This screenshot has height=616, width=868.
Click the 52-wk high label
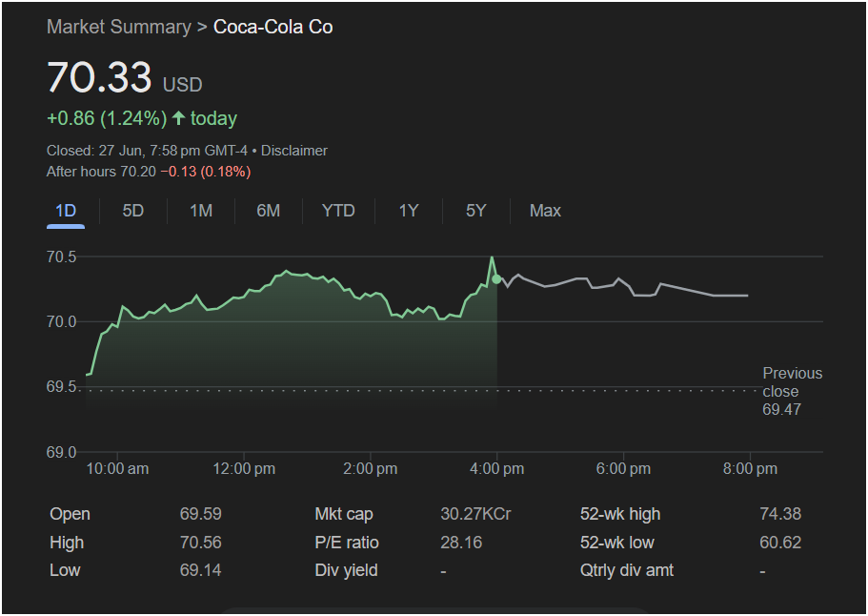(x=620, y=514)
